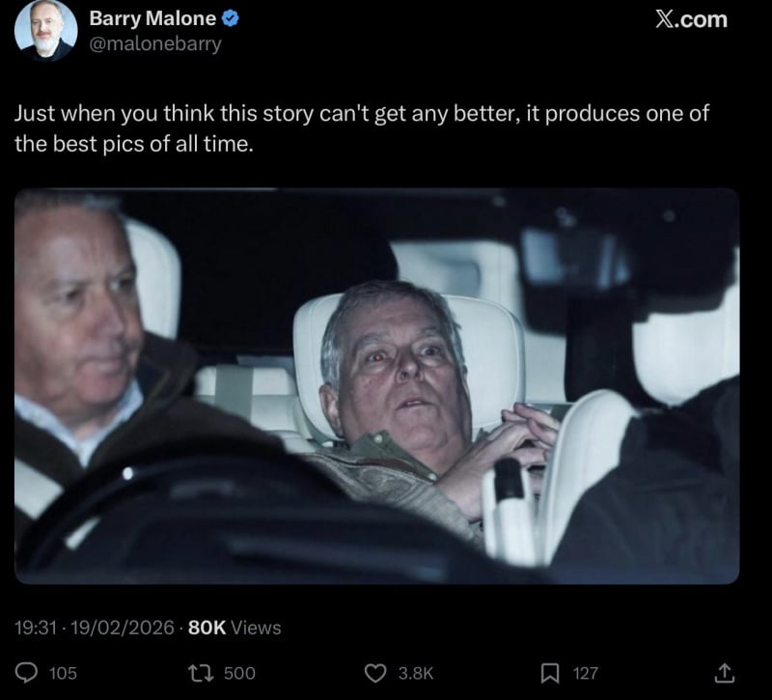This screenshot has height=700, width=772.
Task: Open the profile avatar picture
Action: (x=45, y=30)
